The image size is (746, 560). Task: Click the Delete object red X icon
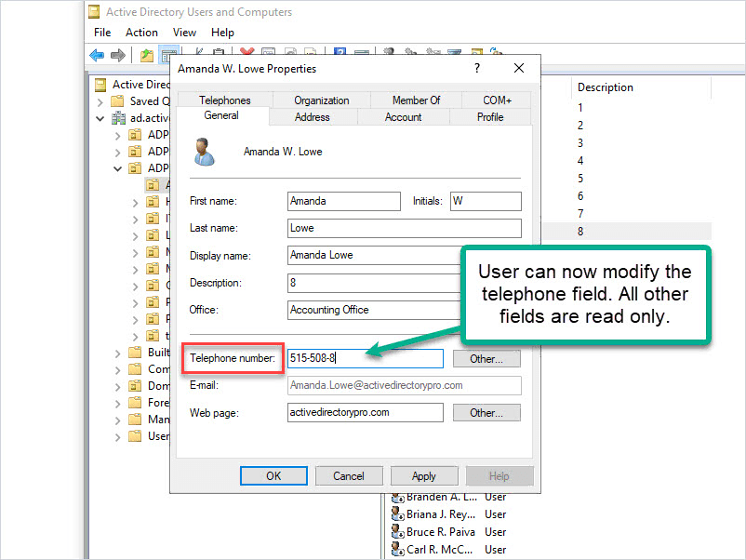pyautogui.click(x=247, y=49)
